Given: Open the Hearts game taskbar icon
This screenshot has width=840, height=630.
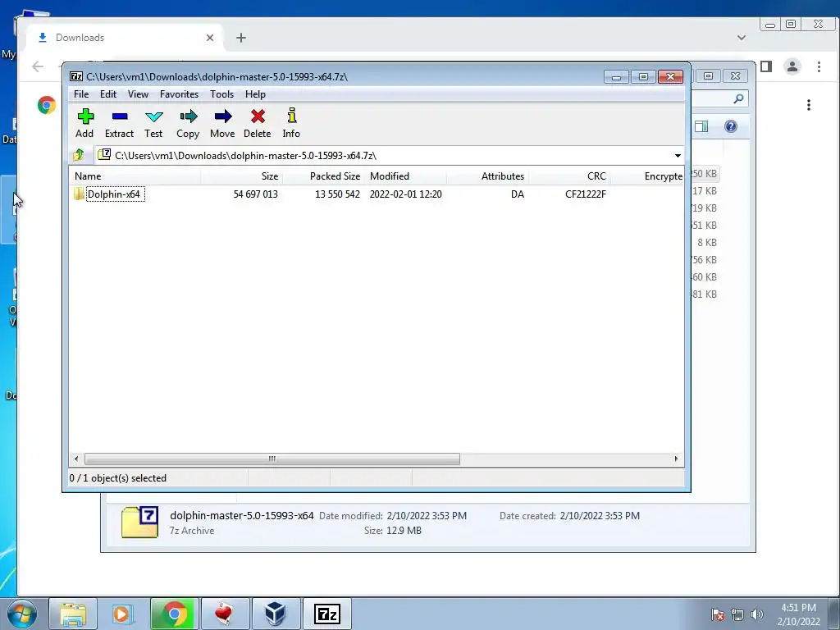Looking at the screenshot, I should point(225,614).
